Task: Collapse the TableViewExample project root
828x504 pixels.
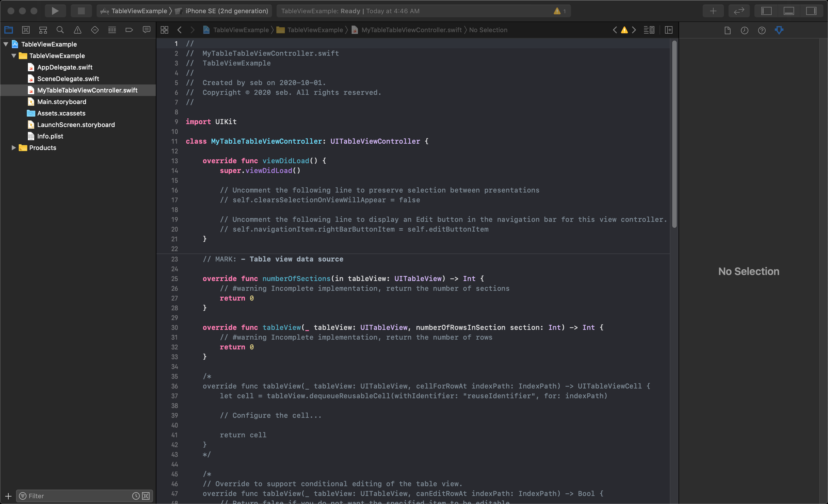Action: (6, 44)
